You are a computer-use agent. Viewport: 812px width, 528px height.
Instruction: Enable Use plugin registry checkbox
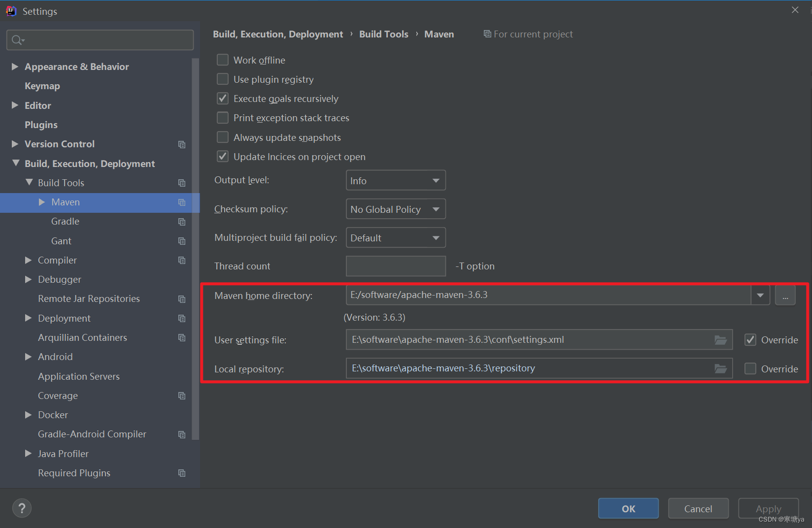(x=223, y=79)
